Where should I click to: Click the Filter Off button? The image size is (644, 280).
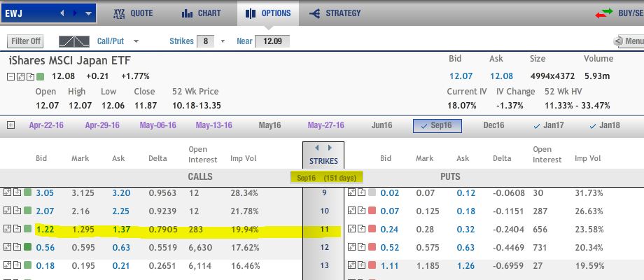pyautogui.click(x=25, y=41)
